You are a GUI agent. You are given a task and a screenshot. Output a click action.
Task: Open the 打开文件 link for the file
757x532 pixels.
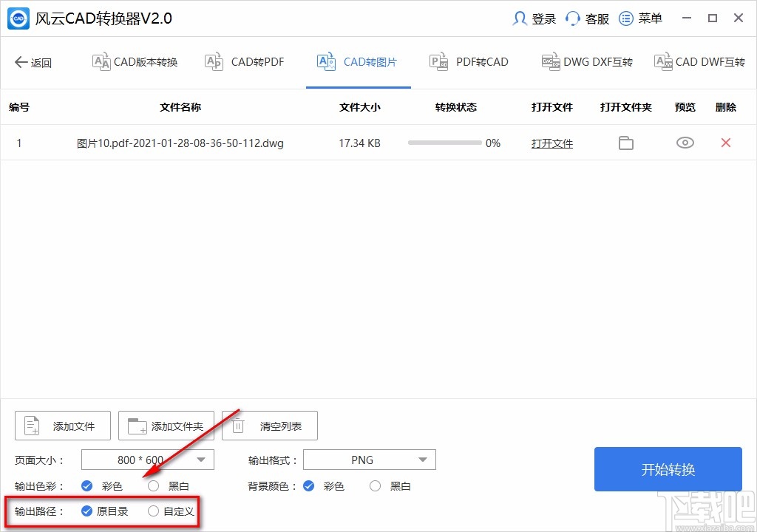(x=551, y=143)
